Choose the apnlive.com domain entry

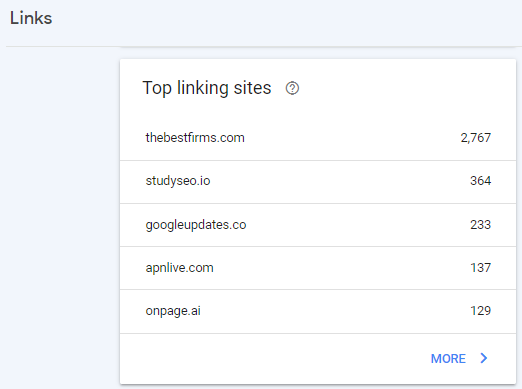(x=179, y=268)
